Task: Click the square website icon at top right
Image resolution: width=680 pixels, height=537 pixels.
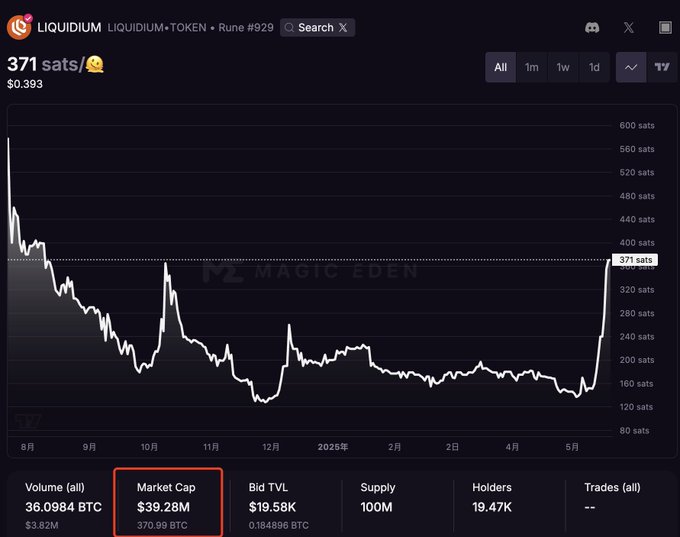Action: (665, 28)
